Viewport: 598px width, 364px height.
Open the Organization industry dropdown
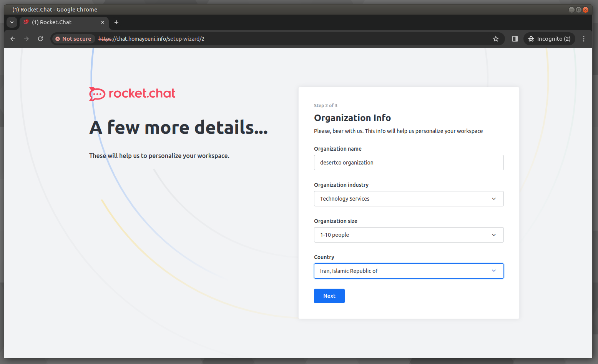pos(409,199)
